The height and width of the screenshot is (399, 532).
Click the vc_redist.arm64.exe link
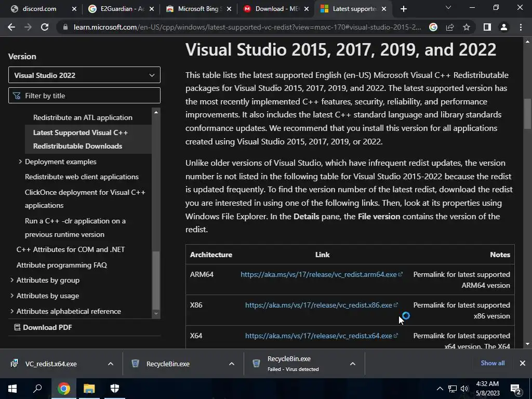pyautogui.click(x=321, y=274)
